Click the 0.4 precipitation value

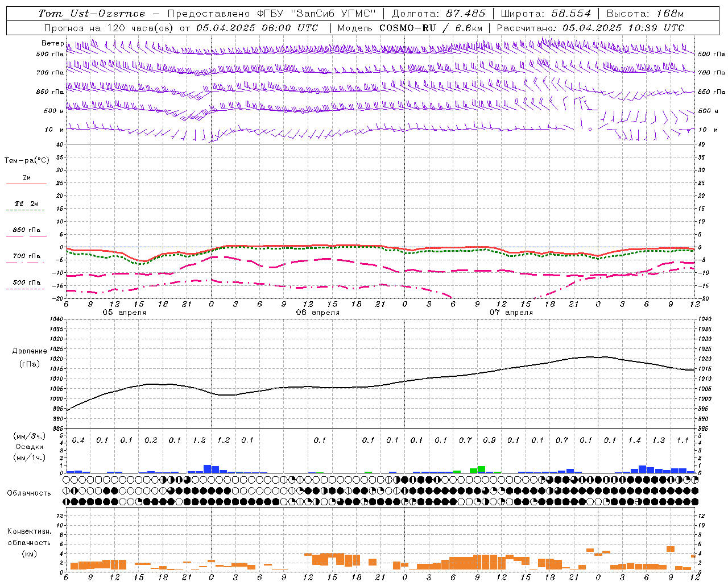[x=78, y=440]
